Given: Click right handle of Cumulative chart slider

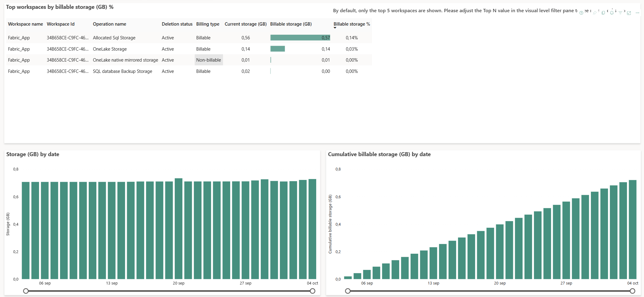Looking at the screenshot, I should (632, 291).
